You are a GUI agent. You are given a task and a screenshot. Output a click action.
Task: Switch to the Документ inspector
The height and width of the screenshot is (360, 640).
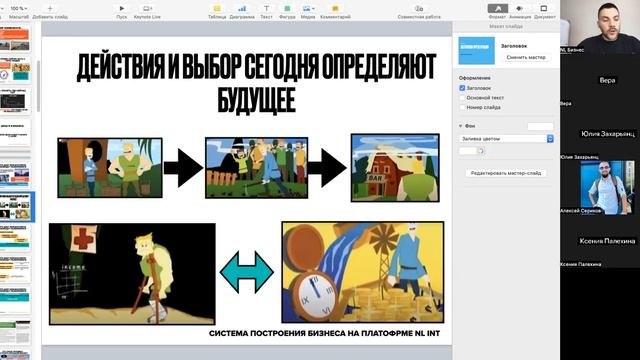544,8
